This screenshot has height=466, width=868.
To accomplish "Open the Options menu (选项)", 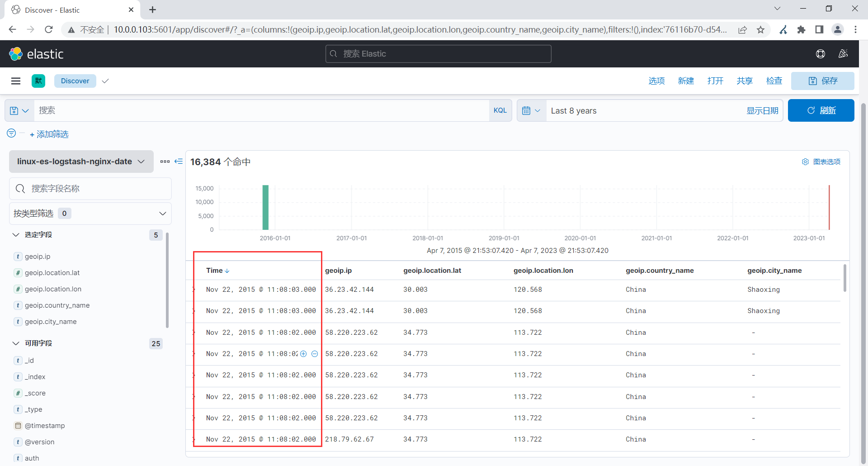I will pos(656,81).
